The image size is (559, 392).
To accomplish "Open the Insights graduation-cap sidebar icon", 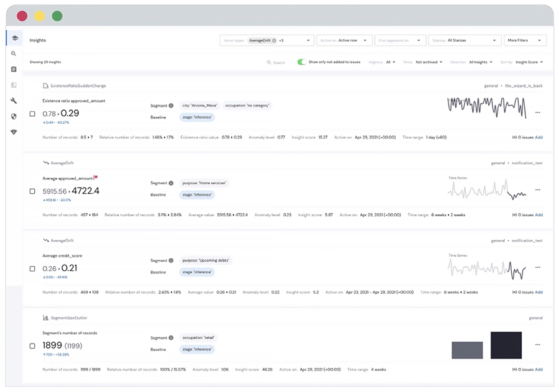I will coord(15,38).
